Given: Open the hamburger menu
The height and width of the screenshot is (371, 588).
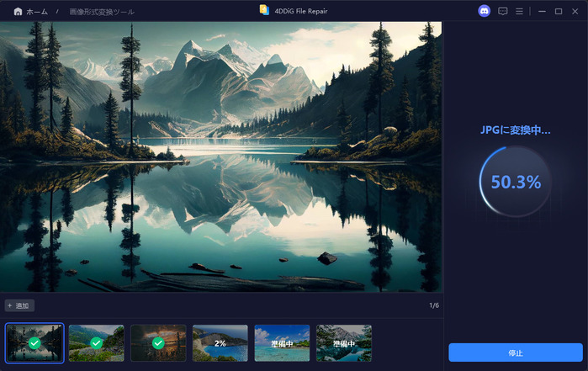Looking at the screenshot, I should [x=519, y=11].
